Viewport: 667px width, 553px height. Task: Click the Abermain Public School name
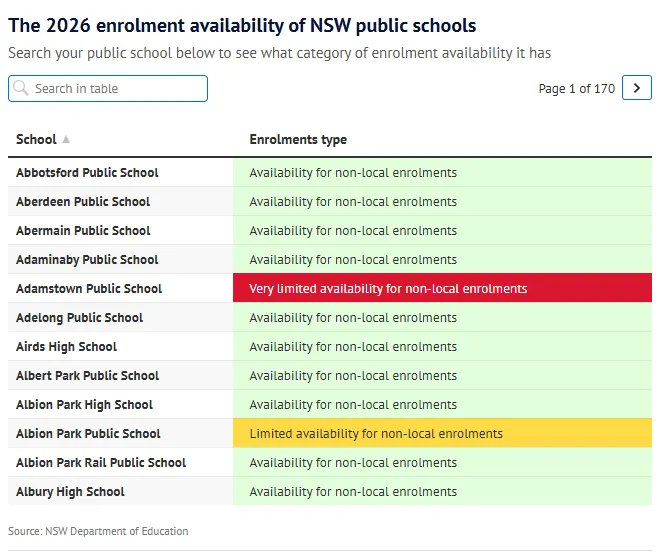[x=83, y=231]
